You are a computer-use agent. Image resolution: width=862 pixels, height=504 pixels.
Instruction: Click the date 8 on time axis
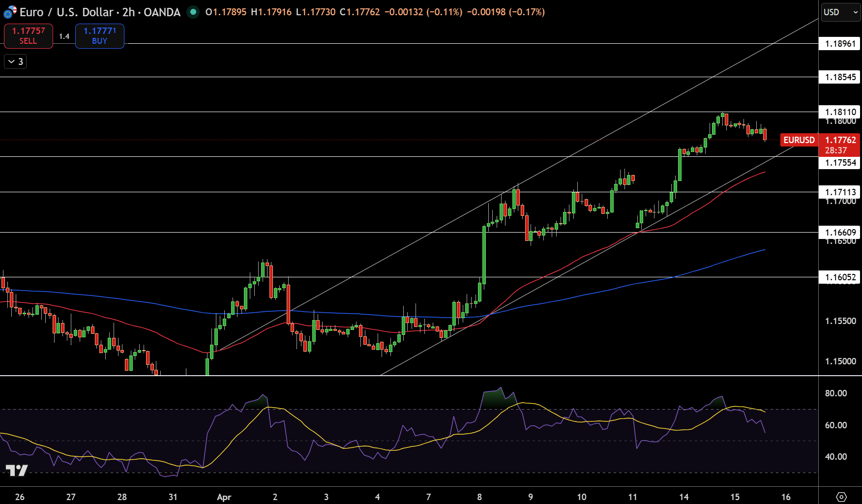click(479, 497)
